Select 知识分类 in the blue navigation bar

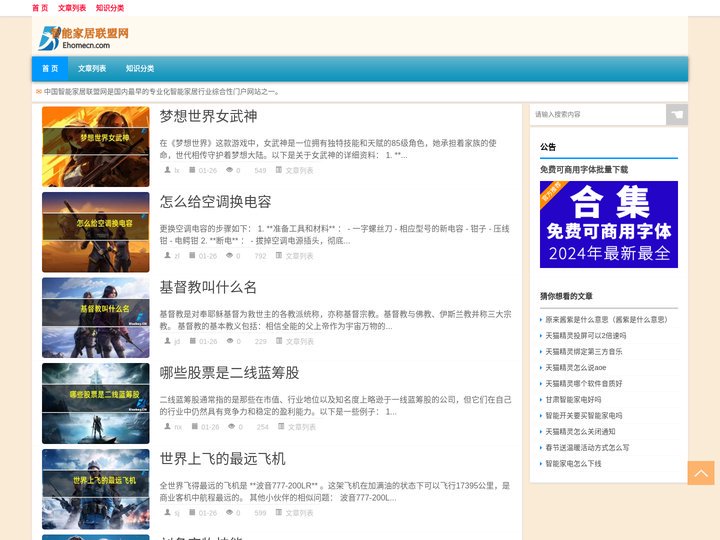140,68
